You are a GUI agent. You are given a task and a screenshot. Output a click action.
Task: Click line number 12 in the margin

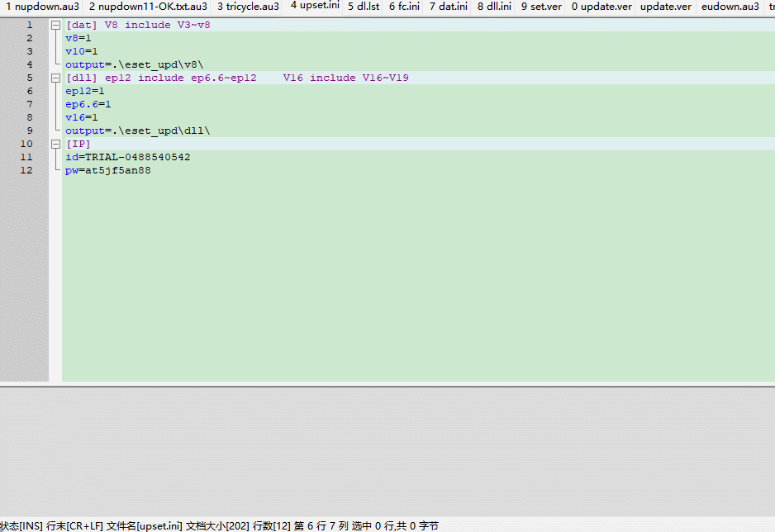click(x=27, y=170)
